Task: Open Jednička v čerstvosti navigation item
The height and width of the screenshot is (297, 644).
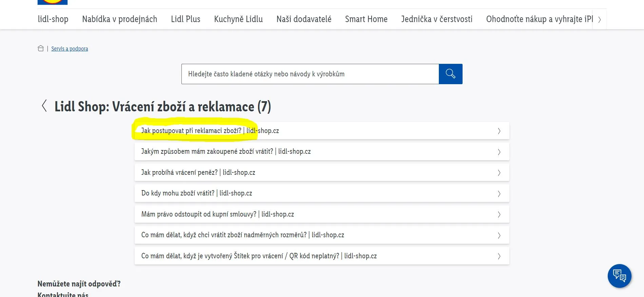Action: pyautogui.click(x=437, y=19)
